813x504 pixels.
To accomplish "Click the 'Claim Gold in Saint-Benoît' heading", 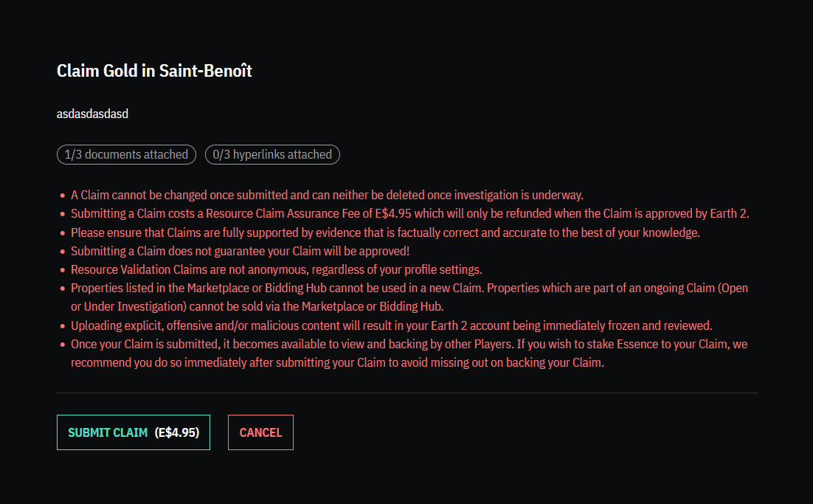I will click(x=154, y=71).
